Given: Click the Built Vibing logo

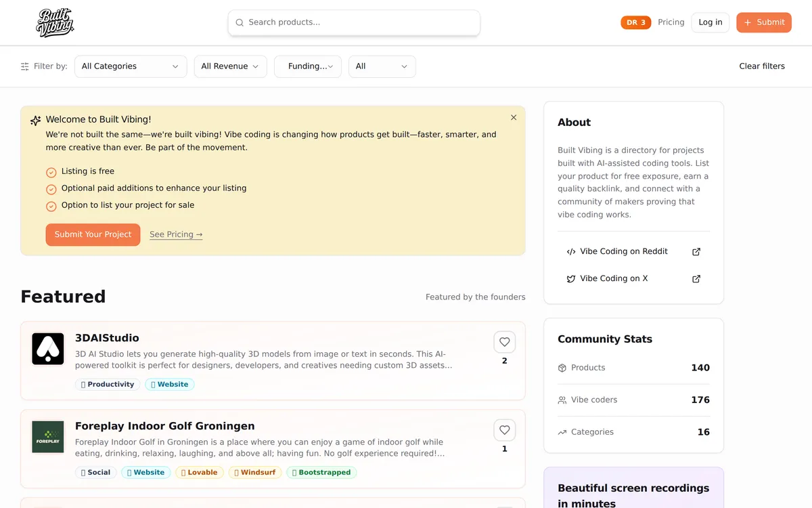Looking at the screenshot, I should tap(55, 22).
